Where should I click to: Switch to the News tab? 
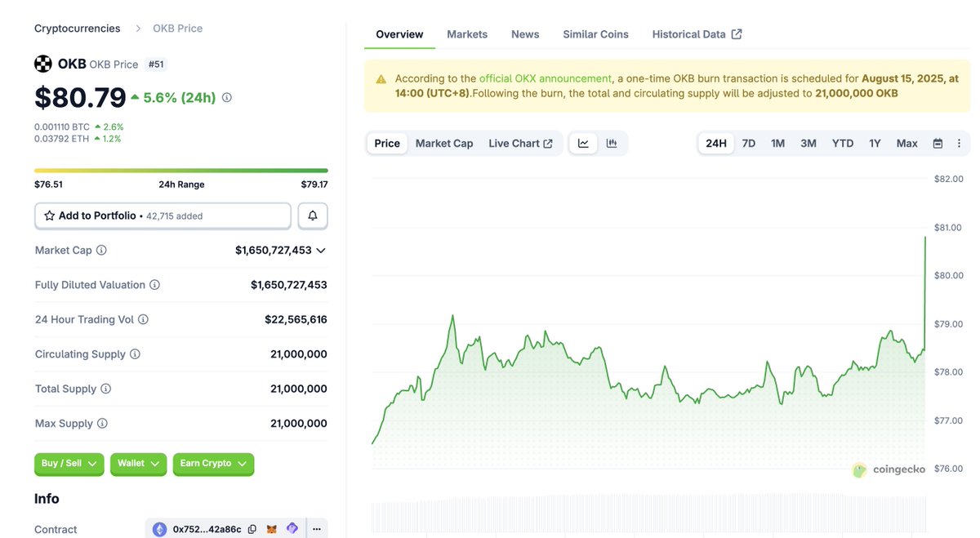[x=525, y=34]
